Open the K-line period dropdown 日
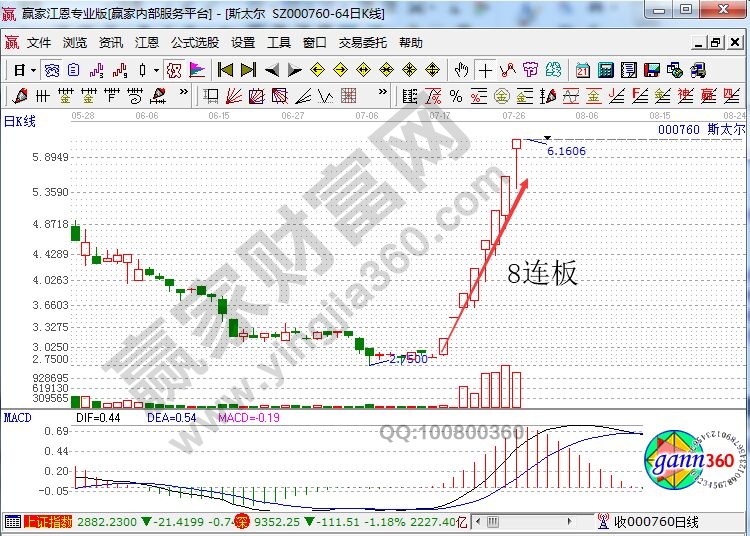 click(22, 70)
